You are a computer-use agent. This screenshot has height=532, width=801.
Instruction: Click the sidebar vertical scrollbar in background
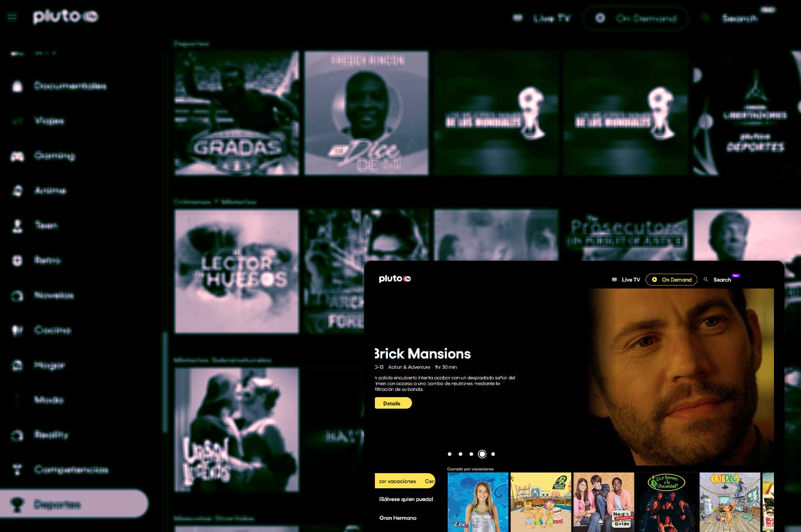pyautogui.click(x=165, y=381)
